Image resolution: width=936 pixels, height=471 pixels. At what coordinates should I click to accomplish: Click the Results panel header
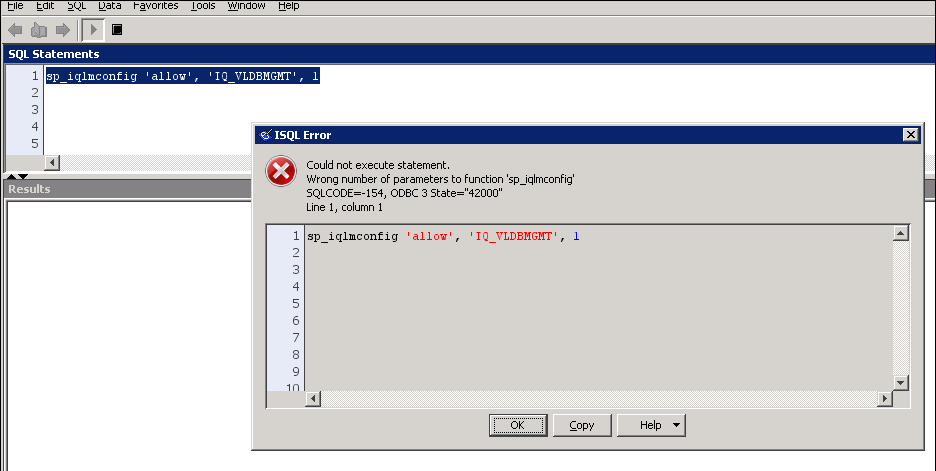click(128, 189)
